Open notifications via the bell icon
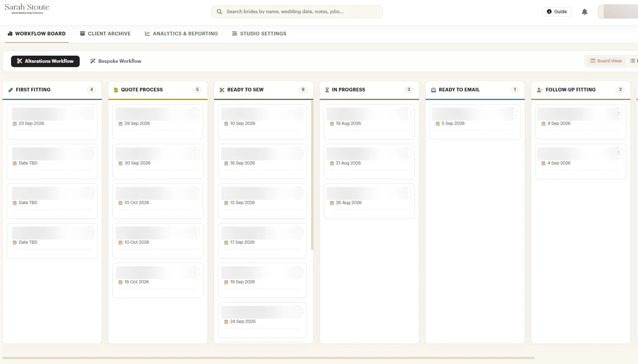 (585, 12)
